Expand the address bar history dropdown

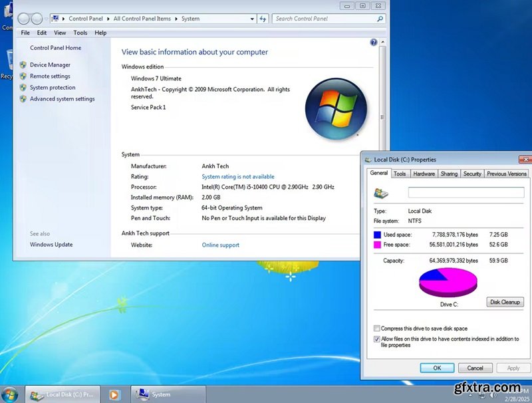(251, 19)
